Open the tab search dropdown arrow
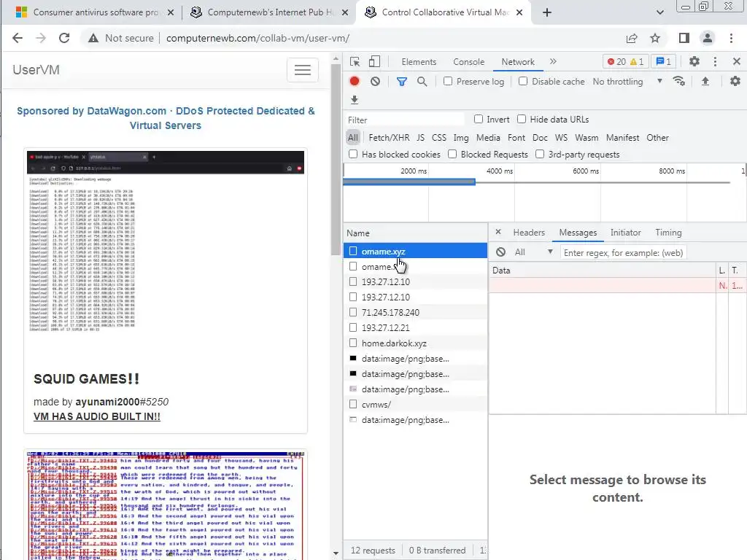The image size is (747, 560). (x=659, y=12)
